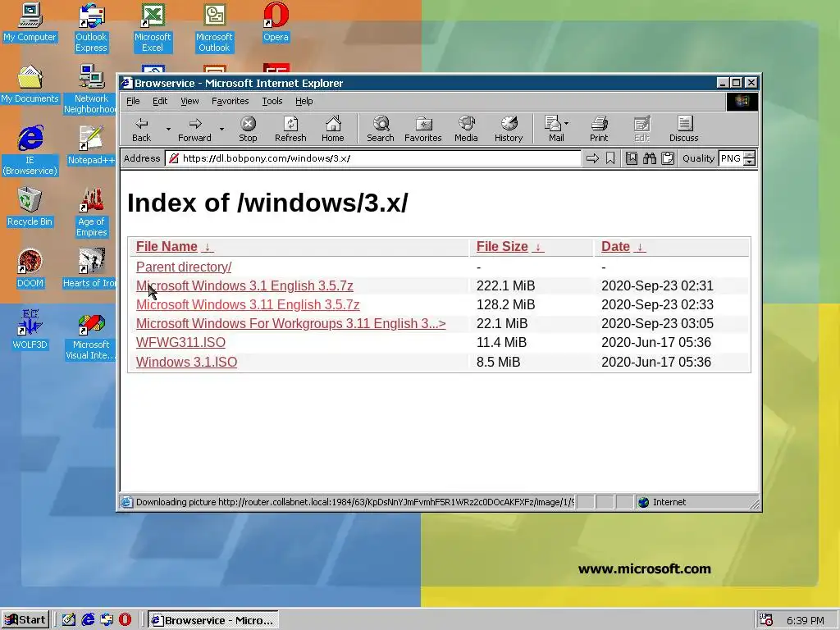Image resolution: width=840 pixels, height=630 pixels.
Task: Print the current page
Action: tap(599, 130)
